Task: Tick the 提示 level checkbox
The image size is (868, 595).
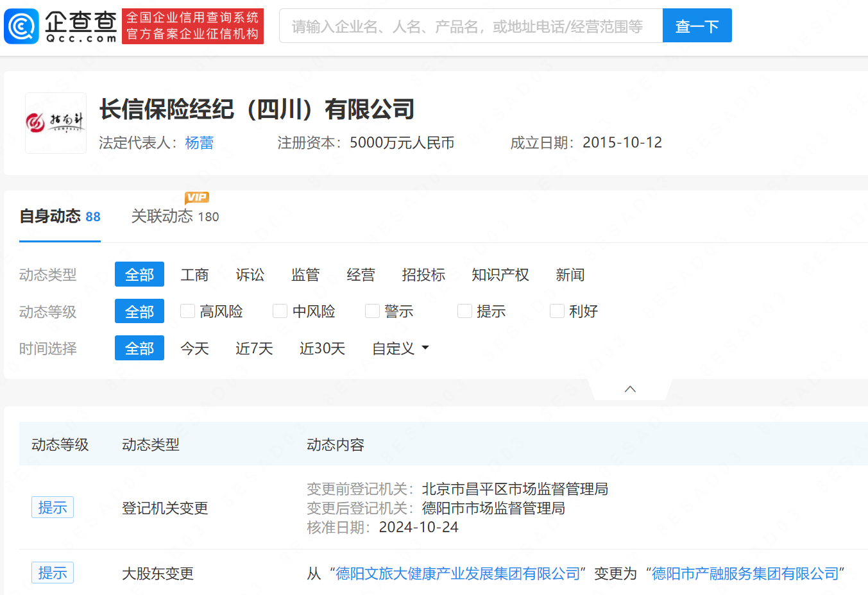Action: coord(464,311)
